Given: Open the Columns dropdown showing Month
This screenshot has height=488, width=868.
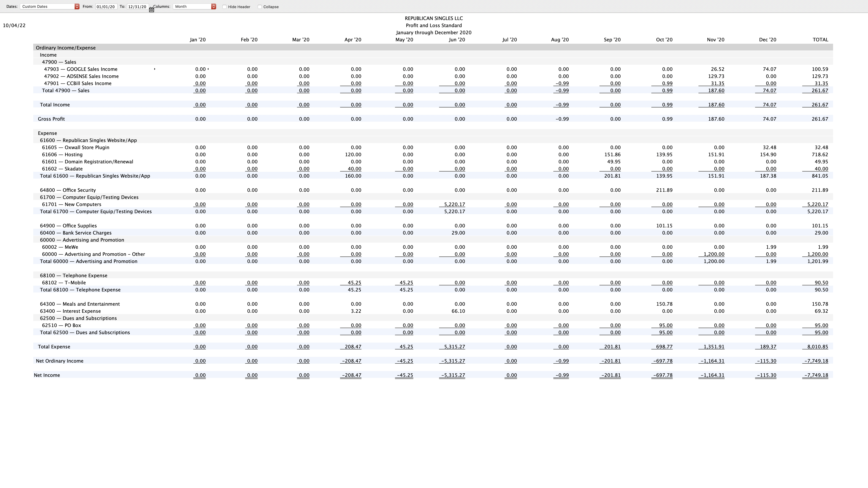Looking at the screenshot, I should (194, 6).
